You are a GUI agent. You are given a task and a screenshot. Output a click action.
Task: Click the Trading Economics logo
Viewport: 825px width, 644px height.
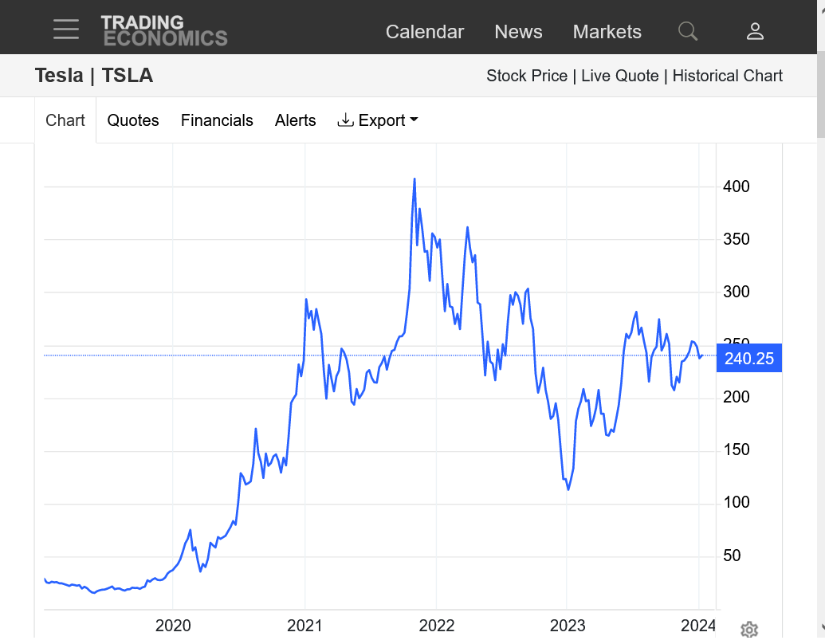click(x=164, y=30)
